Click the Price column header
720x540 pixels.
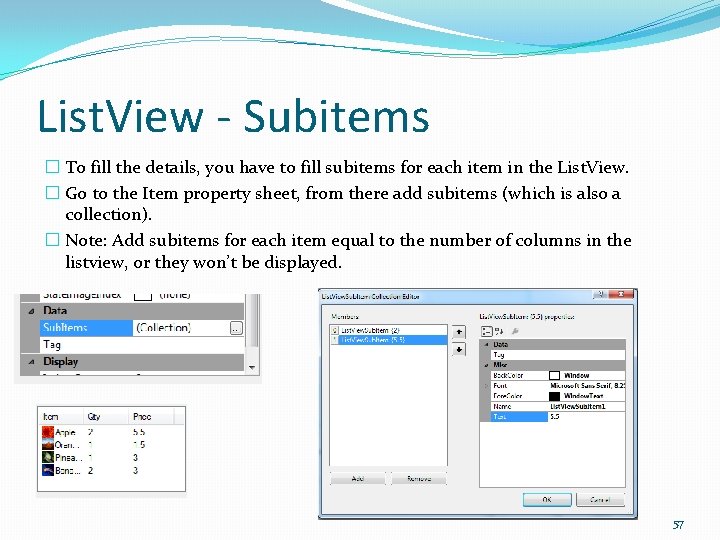(151, 416)
